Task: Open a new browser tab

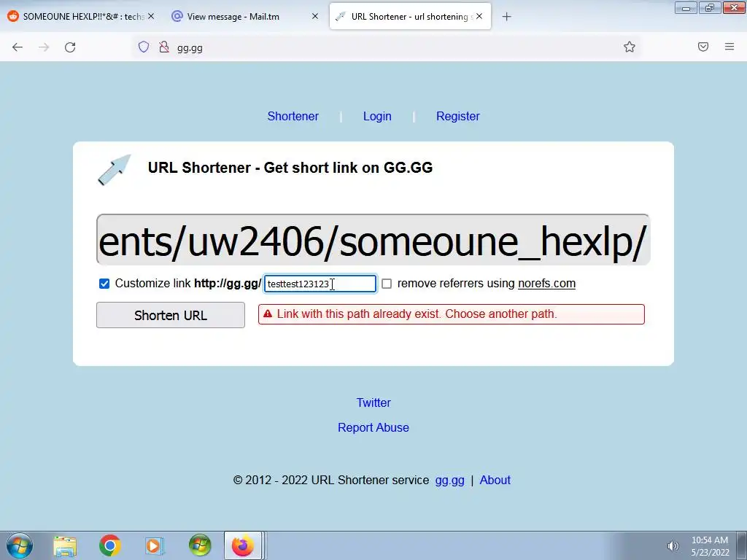Action: pos(506,17)
